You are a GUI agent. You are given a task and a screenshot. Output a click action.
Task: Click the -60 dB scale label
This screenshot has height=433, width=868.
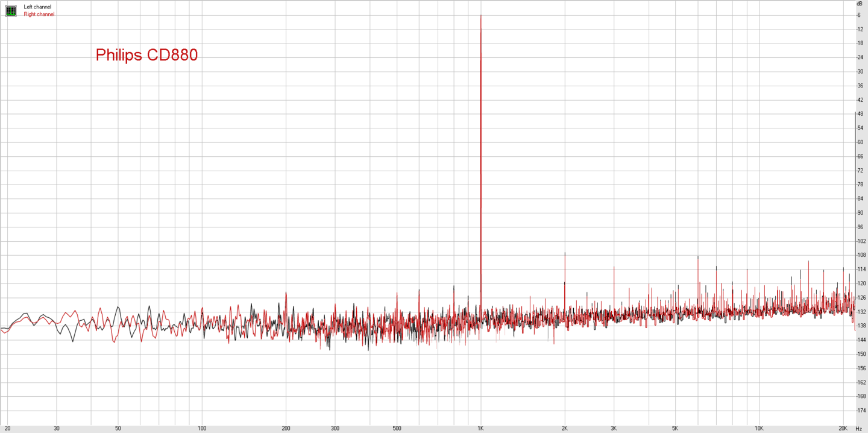[860, 142]
